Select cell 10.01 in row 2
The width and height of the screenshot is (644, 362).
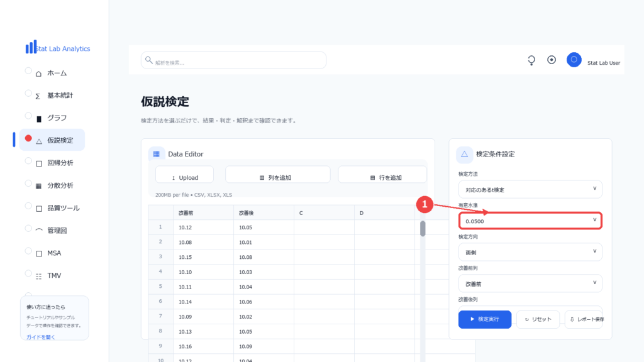[264, 242]
